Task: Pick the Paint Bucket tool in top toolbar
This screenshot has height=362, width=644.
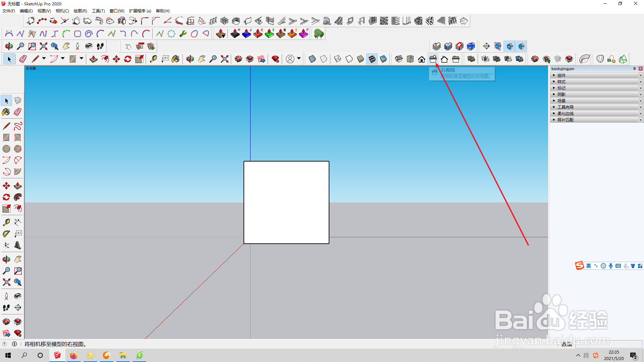Action: 175,59
